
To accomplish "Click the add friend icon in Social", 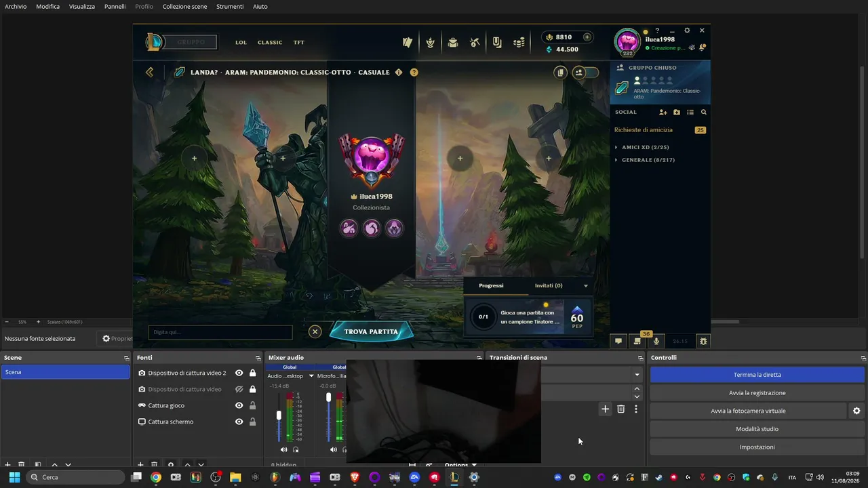I will click(x=663, y=113).
